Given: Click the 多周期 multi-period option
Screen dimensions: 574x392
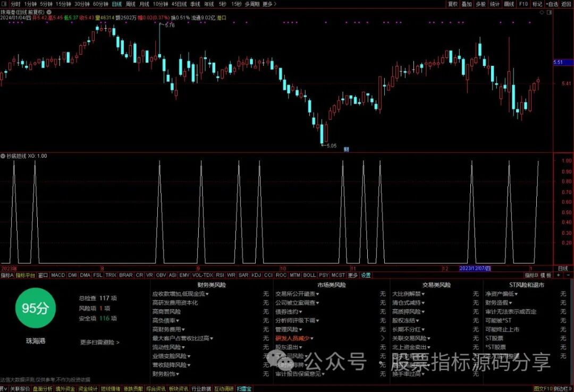Looking at the screenshot, I should pos(252,4).
